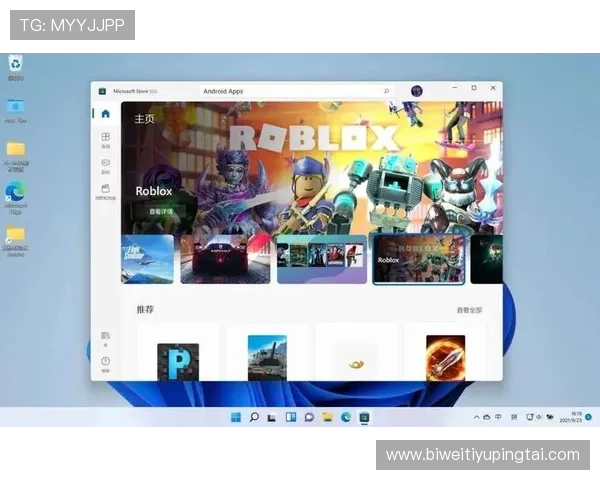Open the Windows Start button

coord(236,417)
